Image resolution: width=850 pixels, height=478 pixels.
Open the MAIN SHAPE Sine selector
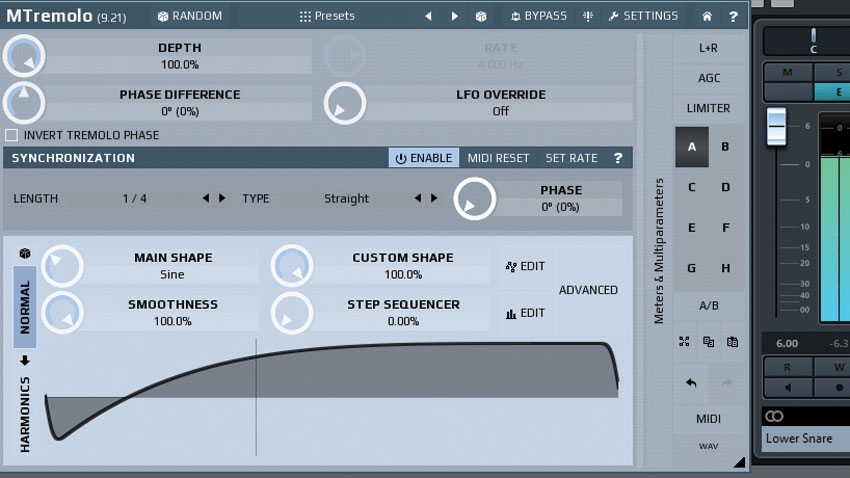tap(172, 275)
